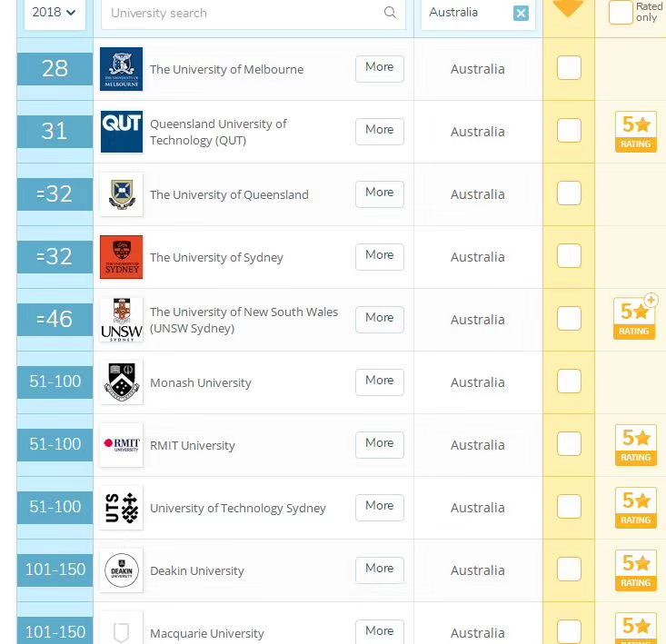Click the search magnifier icon
Screen dimensions: 666x644
[x=390, y=13]
